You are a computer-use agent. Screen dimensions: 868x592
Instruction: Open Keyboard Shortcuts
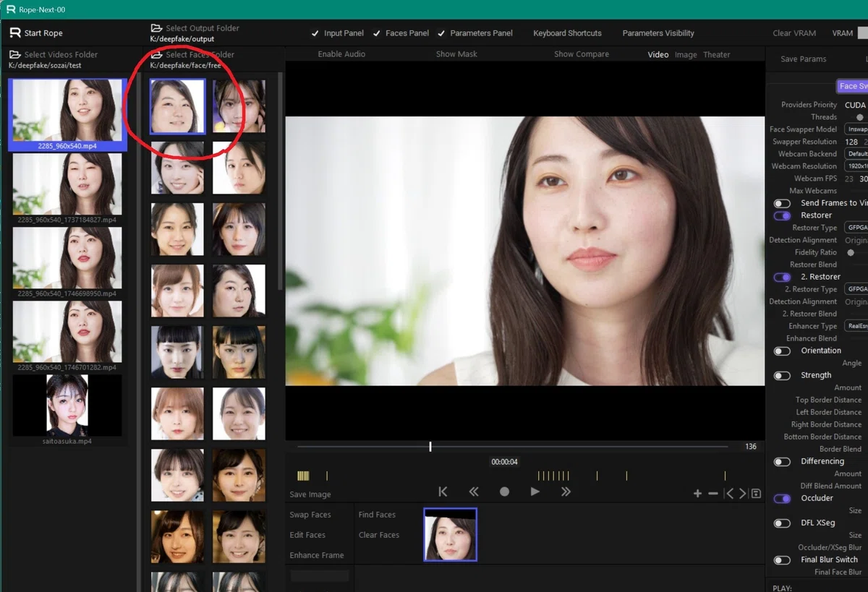(567, 33)
